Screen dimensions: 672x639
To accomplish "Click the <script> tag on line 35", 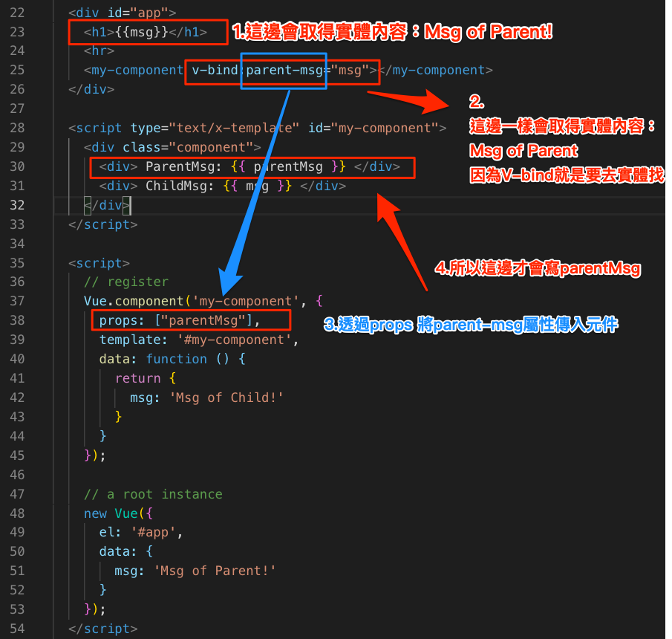I will [x=99, y=263].
